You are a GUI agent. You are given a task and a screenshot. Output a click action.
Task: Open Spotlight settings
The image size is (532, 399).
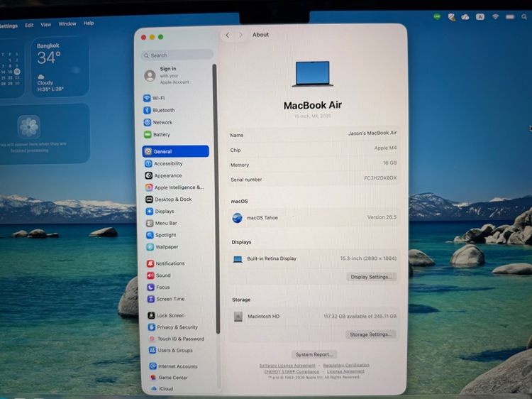[x=162, y=235]
